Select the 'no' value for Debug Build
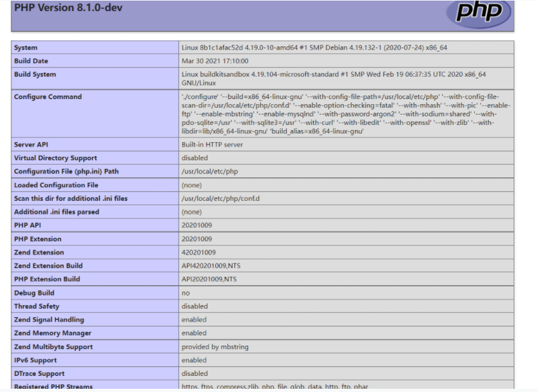The width and height of the screenshot is (538, 392). (186, 293)
